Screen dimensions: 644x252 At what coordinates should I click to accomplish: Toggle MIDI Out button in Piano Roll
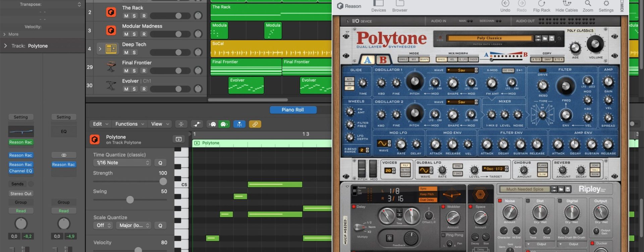(x=224, y=124)
